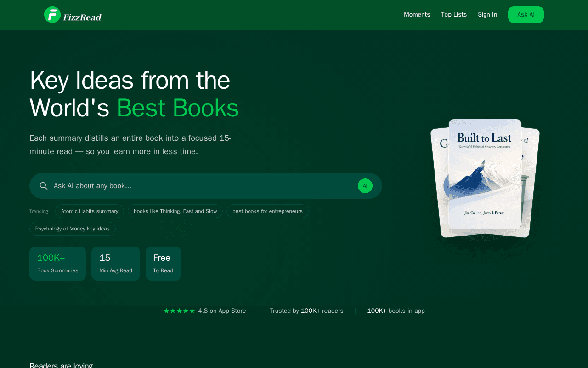The height and width of the screenshot is (368, 588).
Task: Focus the Ask AI about any book field
Action: click(206, 186)
